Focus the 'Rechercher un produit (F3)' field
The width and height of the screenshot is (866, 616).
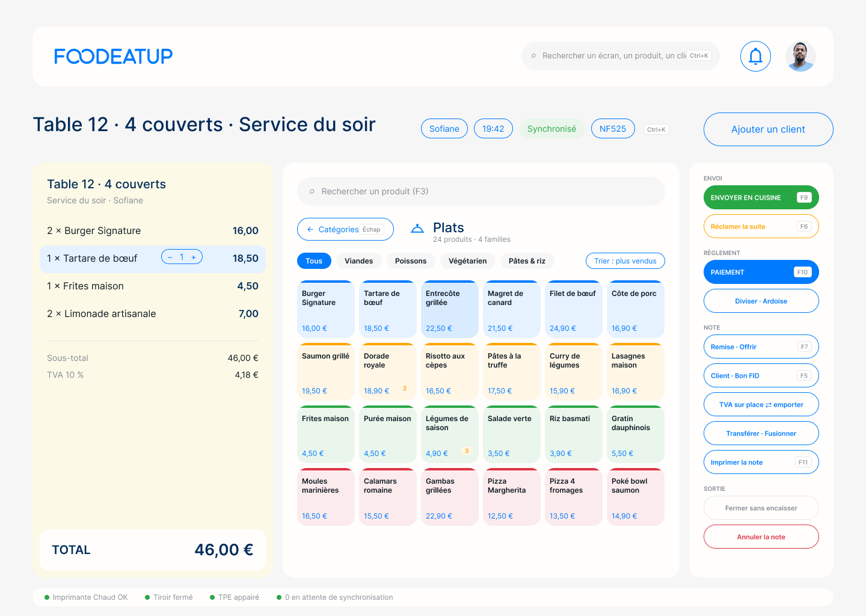click(481, 191)
